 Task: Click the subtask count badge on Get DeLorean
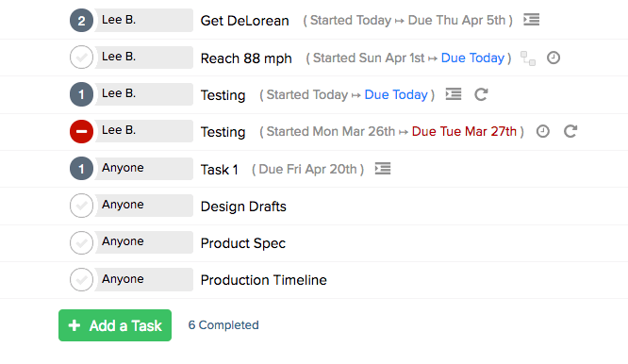pos(81,21)
